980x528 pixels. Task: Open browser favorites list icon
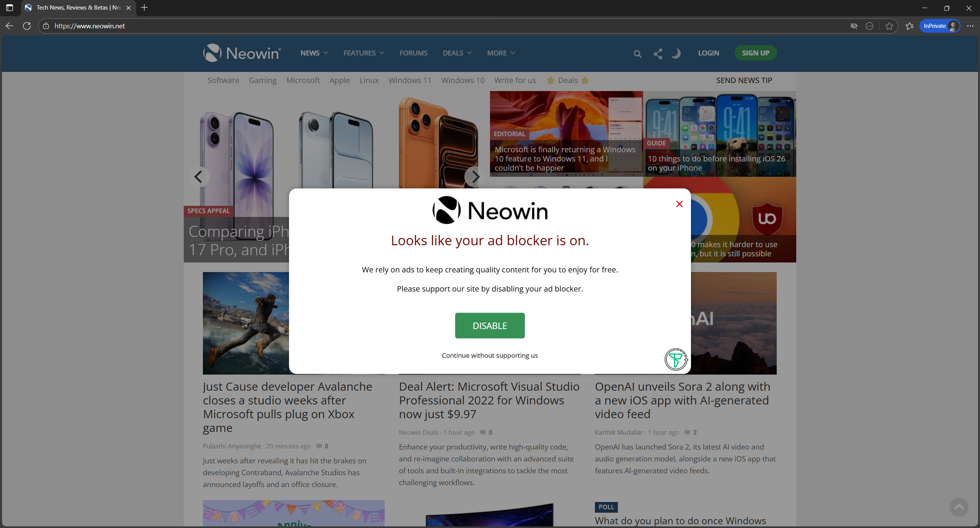point(910,26)
